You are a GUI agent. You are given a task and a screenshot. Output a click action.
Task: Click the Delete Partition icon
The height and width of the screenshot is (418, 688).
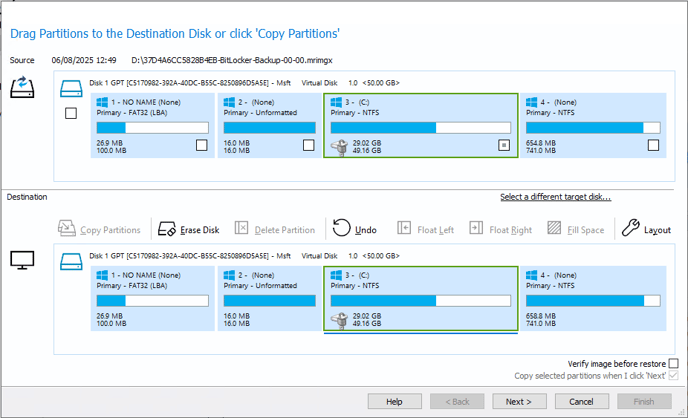[x=241, y=228]
